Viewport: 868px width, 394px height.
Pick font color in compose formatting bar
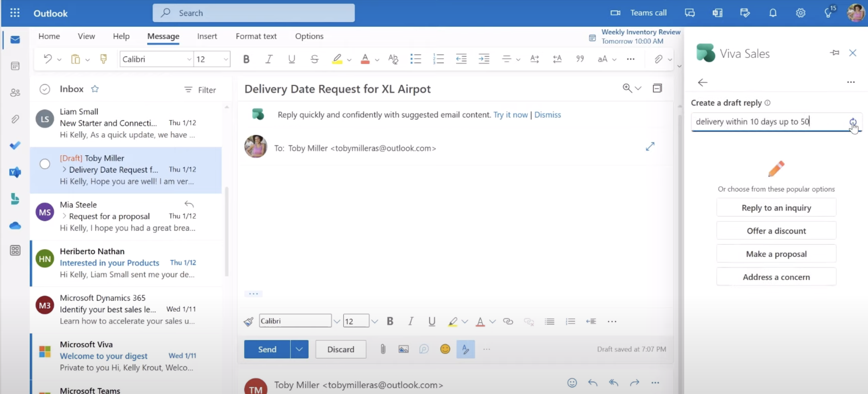pos(480,321)
